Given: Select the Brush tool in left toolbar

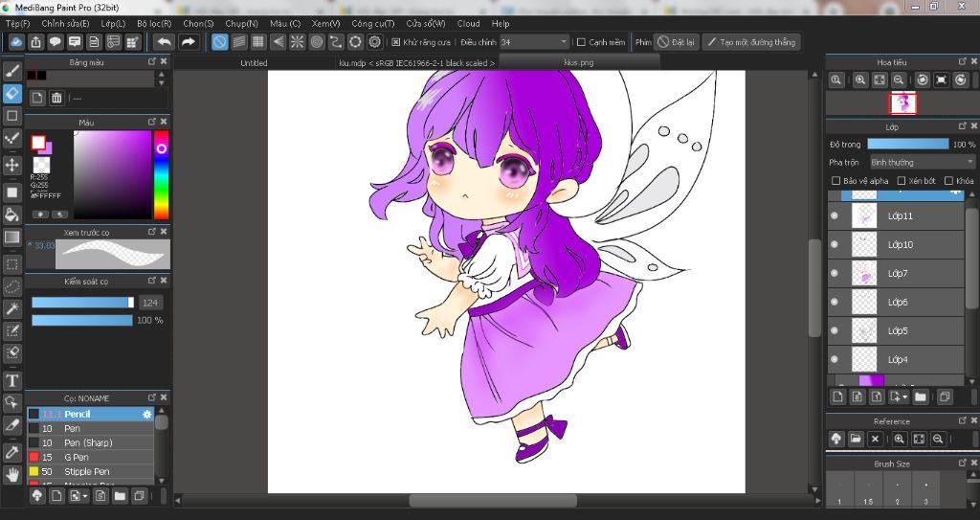Looking at the screenshot, I should 11,71.
